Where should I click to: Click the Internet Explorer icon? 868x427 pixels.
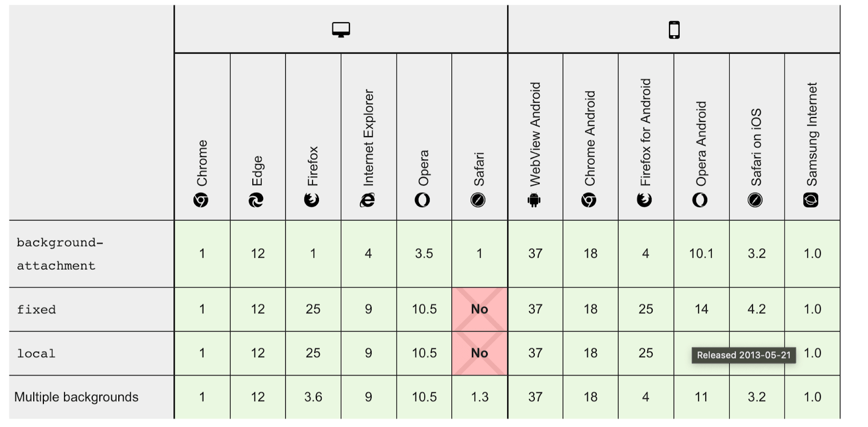tap(367, 200)
